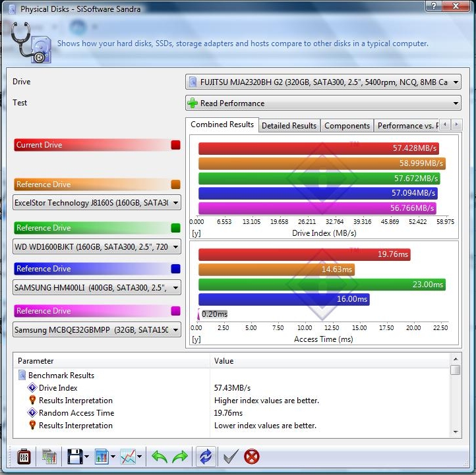
Task: Open the Drive selection dropdown
Action: (323, 82)
